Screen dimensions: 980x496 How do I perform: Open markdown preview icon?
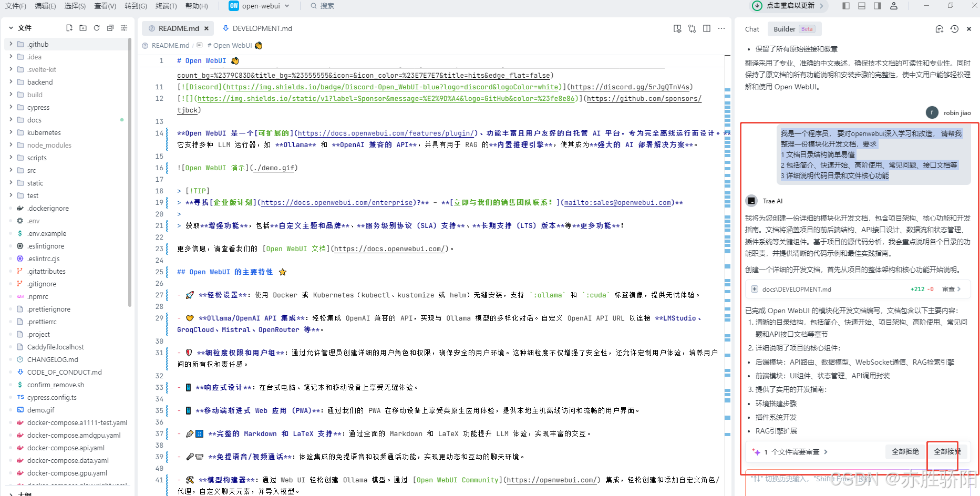pos(677,28)
